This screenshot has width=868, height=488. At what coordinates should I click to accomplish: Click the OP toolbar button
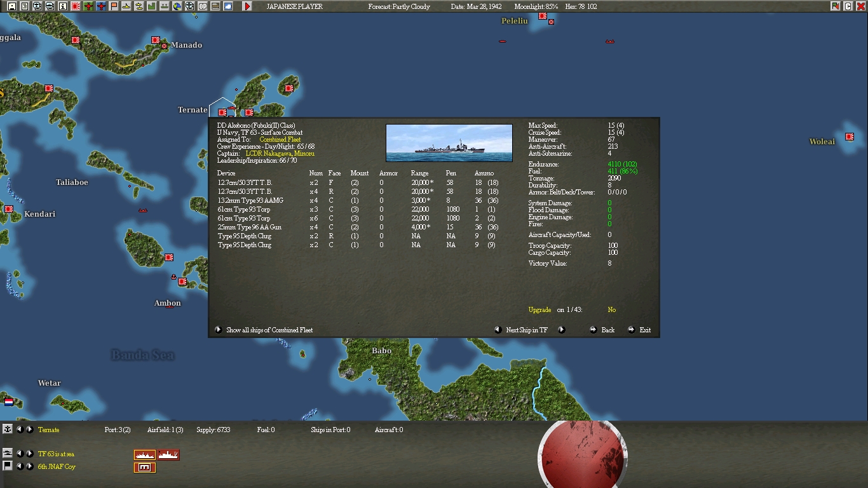coord(203,6)
